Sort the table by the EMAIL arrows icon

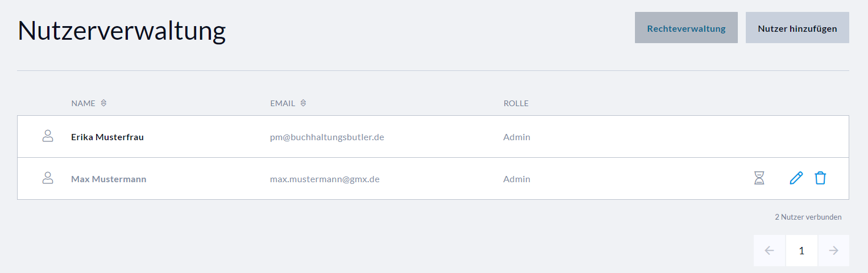(x=303, y=103)
